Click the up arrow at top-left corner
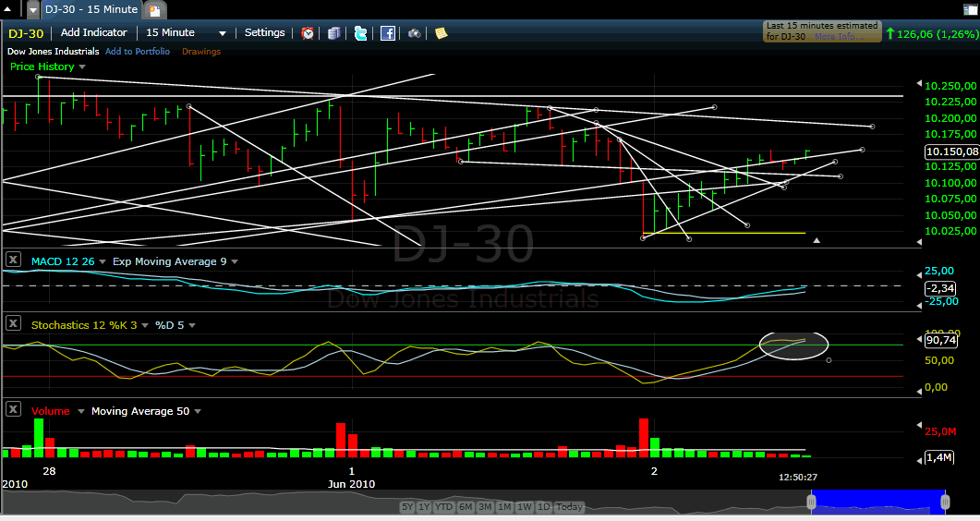980x521 pixels. pos(7,9)
